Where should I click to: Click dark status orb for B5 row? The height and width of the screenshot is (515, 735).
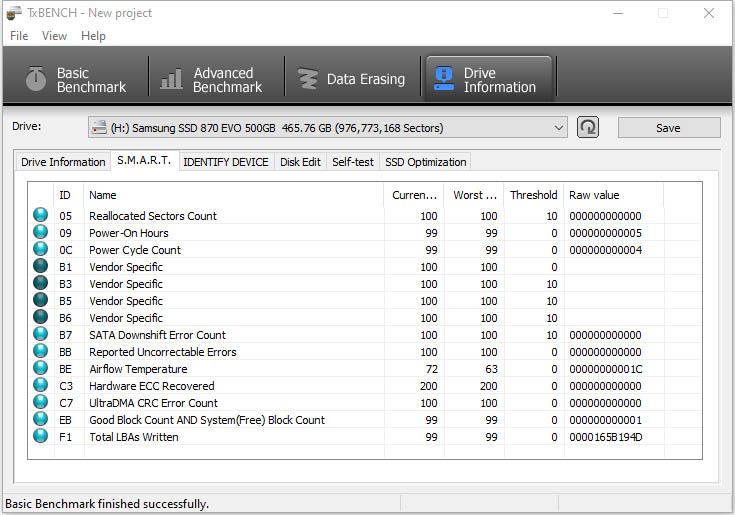41,300
